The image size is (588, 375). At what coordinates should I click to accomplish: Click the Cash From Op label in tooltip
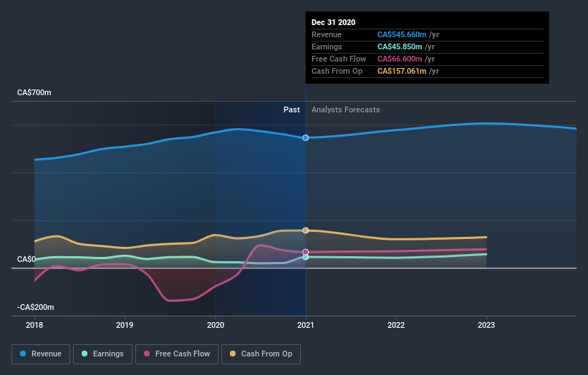337,71
